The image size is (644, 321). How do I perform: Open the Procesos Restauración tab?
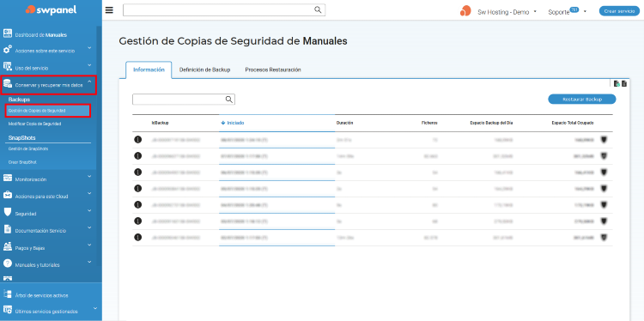273,70
